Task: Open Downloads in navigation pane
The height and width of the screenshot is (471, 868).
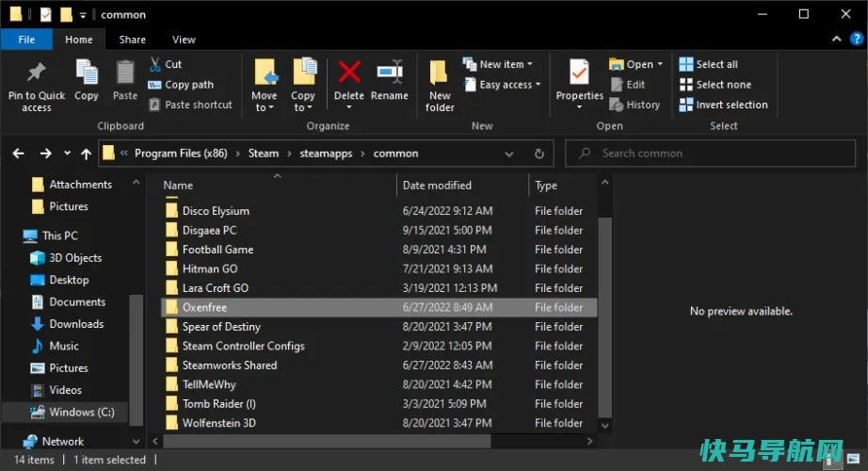Action: pos(68,324)
